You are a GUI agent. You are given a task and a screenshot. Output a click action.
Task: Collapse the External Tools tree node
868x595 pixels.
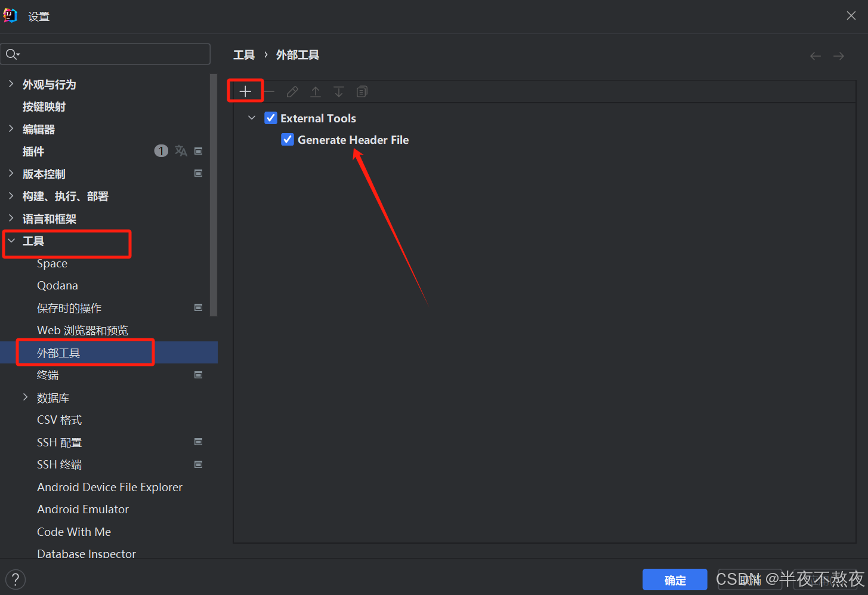(x=251, y=118)
